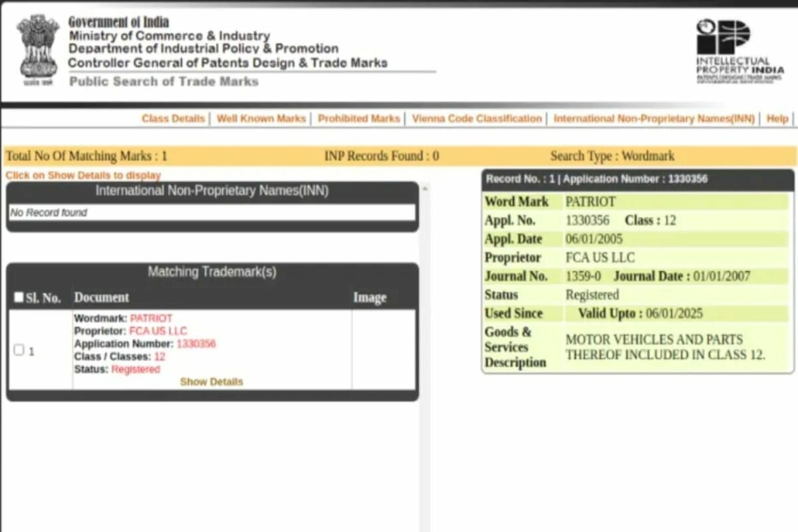Click red Registered status in results list
This screenshot has height=532, width=798.
(x=136, y=369)
